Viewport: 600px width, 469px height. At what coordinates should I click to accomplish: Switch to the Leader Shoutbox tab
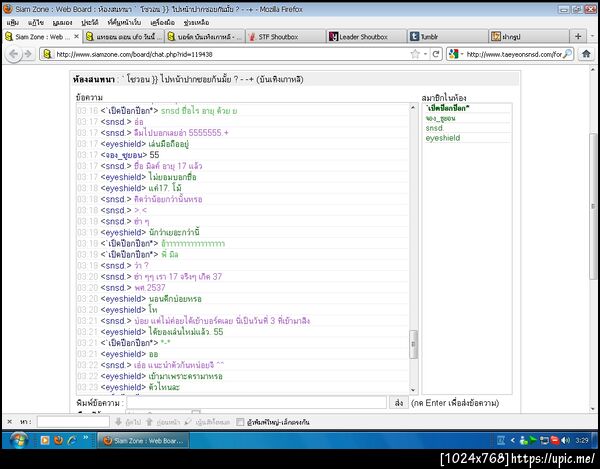pos(366,36)
